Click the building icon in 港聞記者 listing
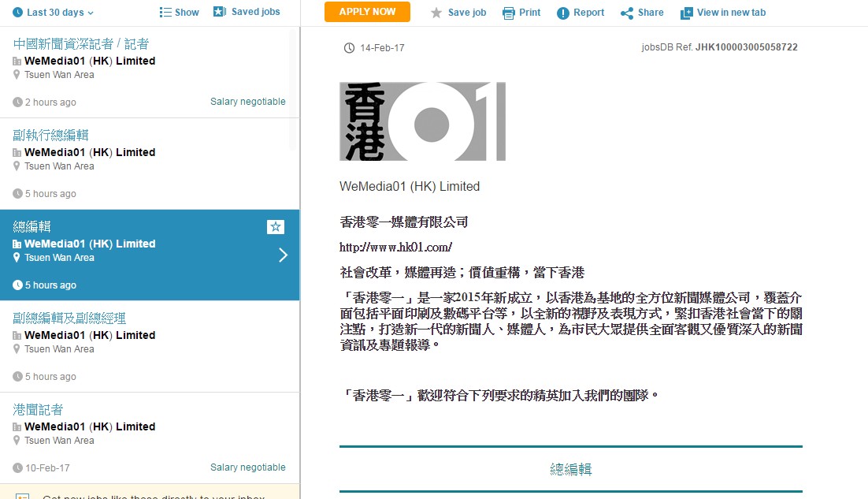 click(x=17, y=427)
